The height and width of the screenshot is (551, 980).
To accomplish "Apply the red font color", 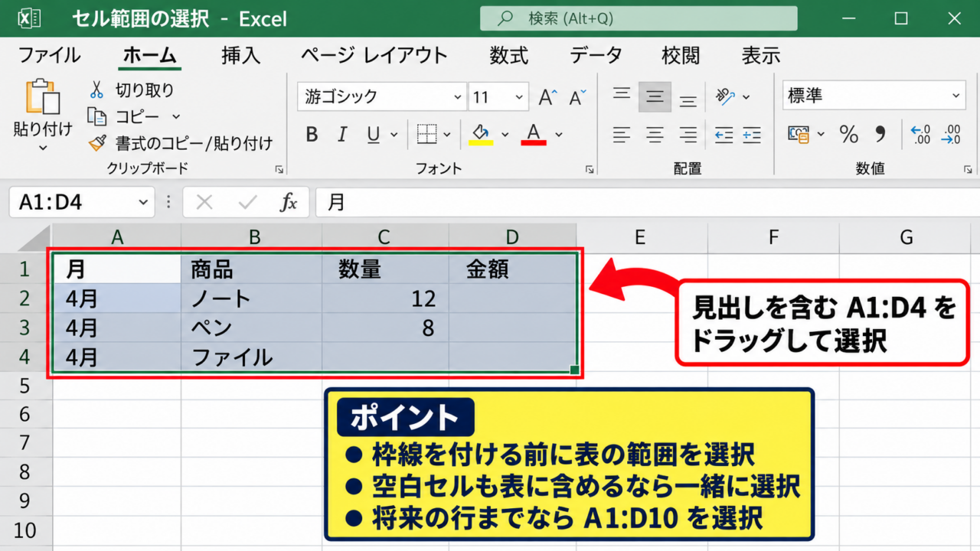I will click(534, 135).
